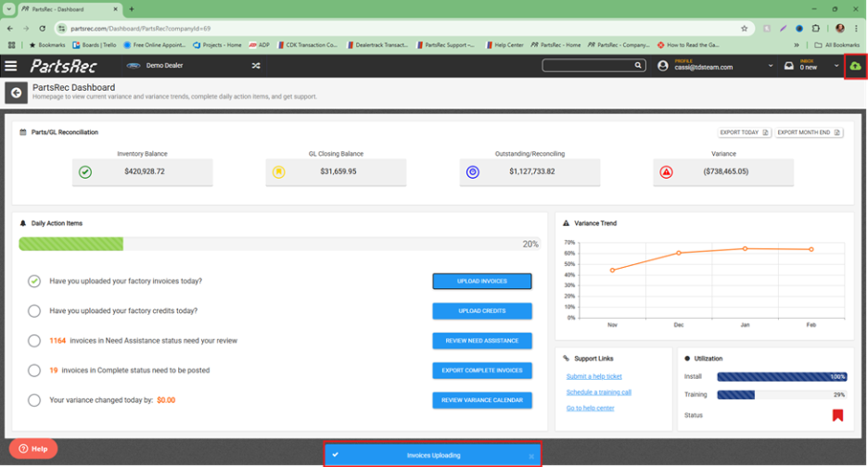Open the Boards | Trello bookmark
This screenshot has width=868, height=467.
[95, 44]
